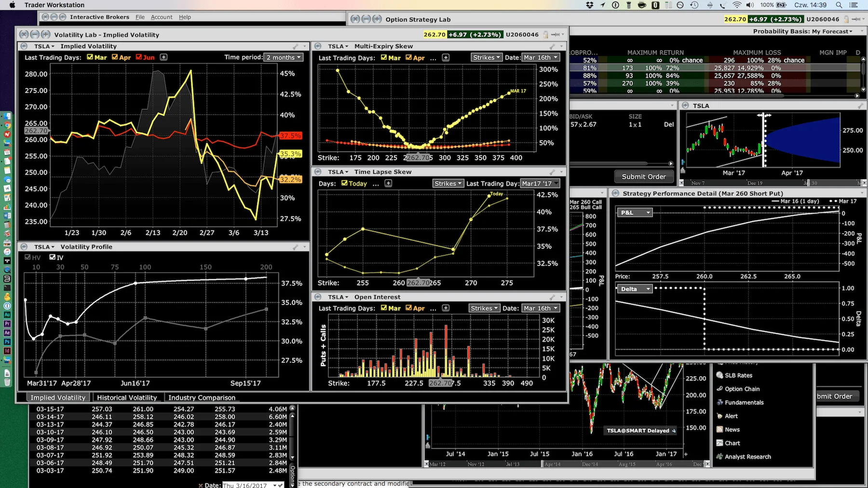Add another day in Time Lapse Skew
This screenshot has width=868, height=488.
(x=389, y=184)
